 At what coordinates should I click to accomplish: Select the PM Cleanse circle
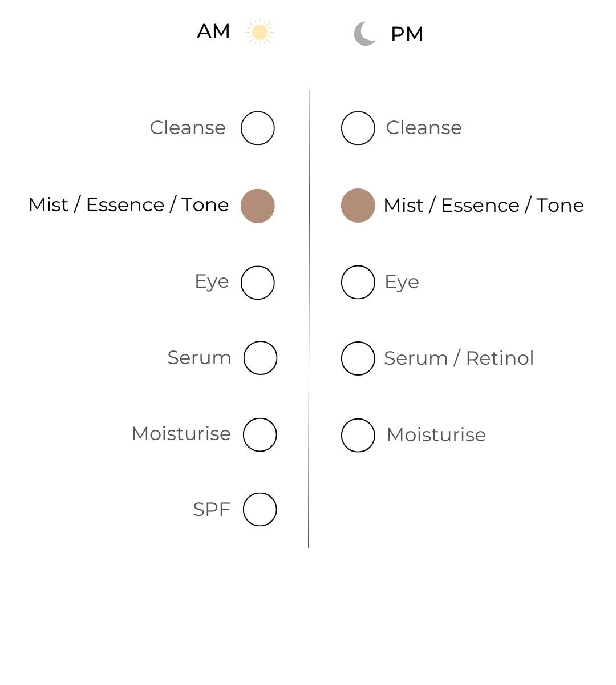pos(358,128)
